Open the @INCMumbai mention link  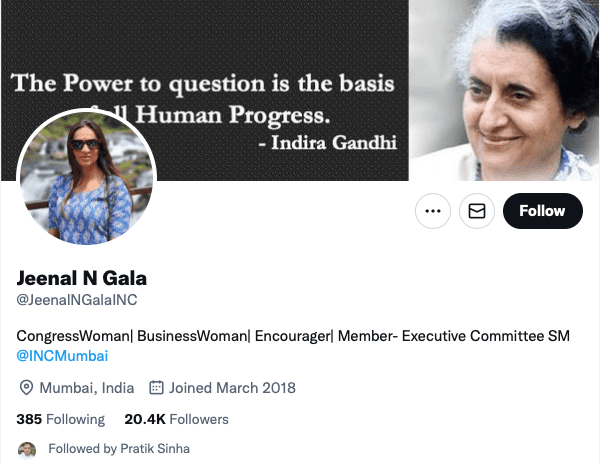coord(62,356)
